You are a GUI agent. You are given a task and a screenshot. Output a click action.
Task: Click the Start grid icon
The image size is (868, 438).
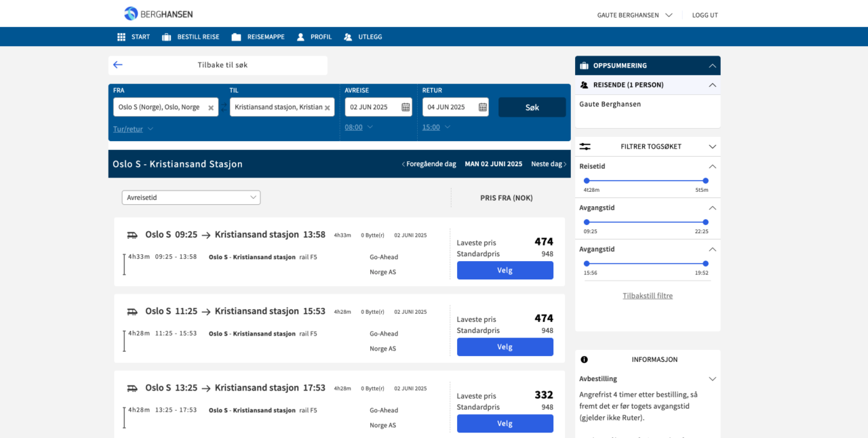(x=121, y=37)
